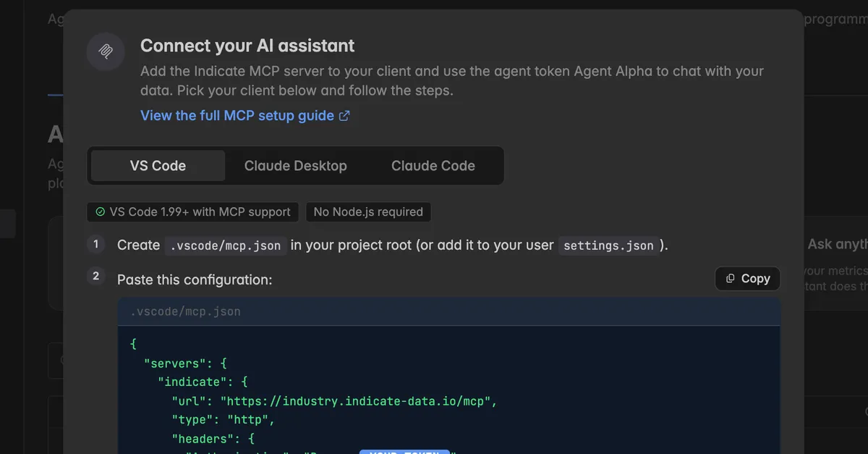Click the paperclip icon beside the dialog title

pos(106,51)
